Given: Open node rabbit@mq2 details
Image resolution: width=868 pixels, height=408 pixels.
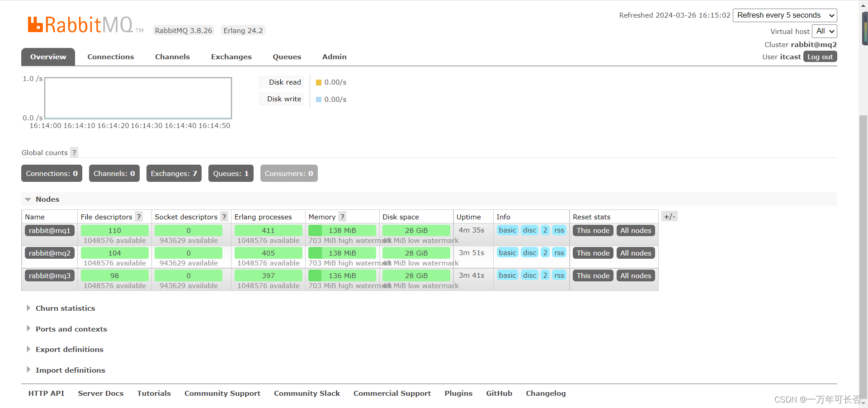Looking at the screenshot, I should click(x=50, y=253).
